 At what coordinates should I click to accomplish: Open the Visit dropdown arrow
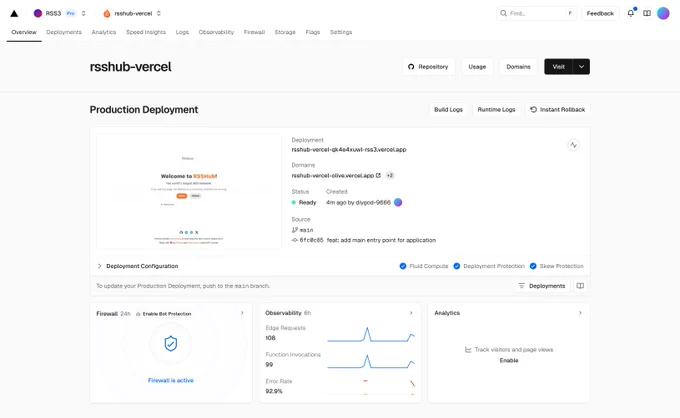[x=582, y=66]
